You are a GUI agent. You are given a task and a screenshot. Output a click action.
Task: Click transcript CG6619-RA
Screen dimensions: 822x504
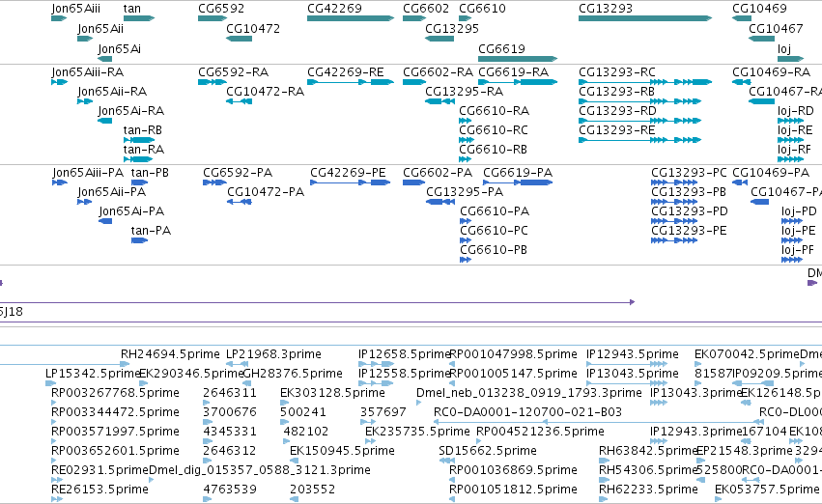click(518, 82)
